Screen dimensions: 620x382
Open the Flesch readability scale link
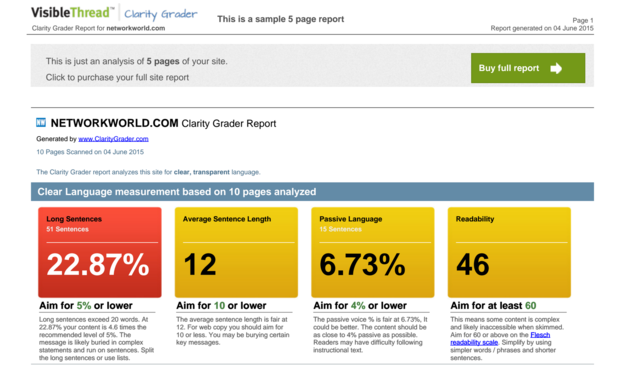tap(500, 339)
